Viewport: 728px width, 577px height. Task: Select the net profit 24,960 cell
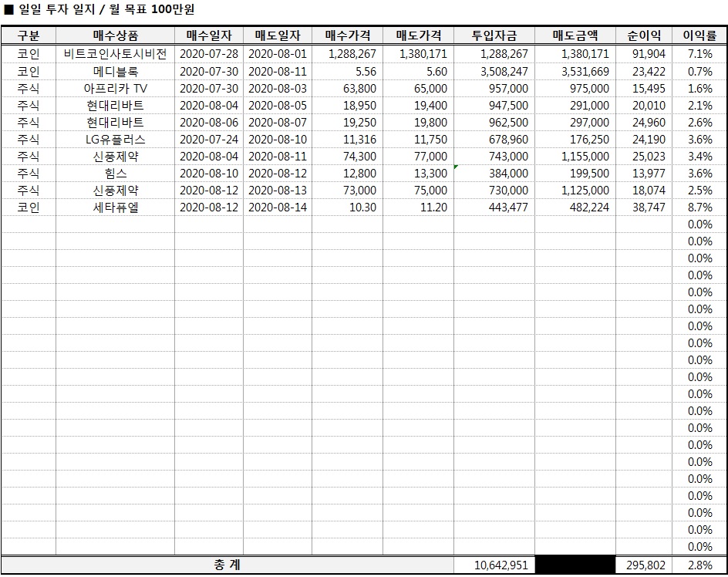(644, 123)
